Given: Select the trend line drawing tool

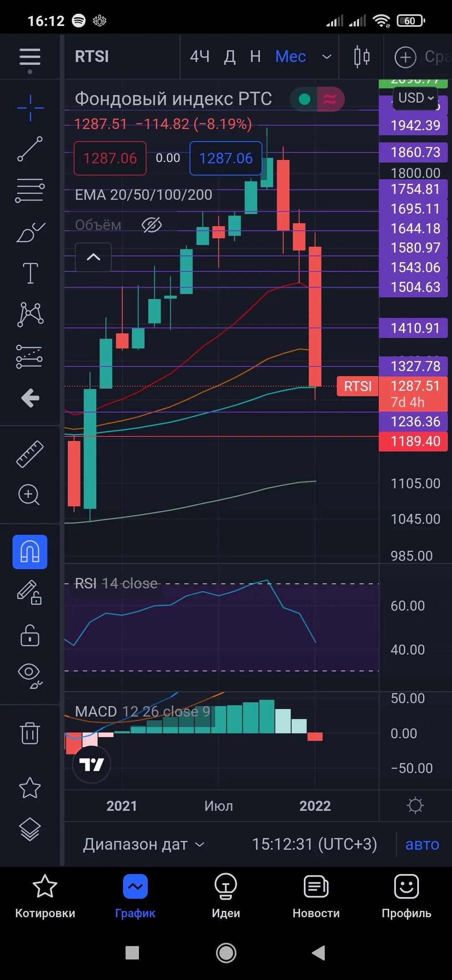Looking at the screenshot, I should 30,149.
